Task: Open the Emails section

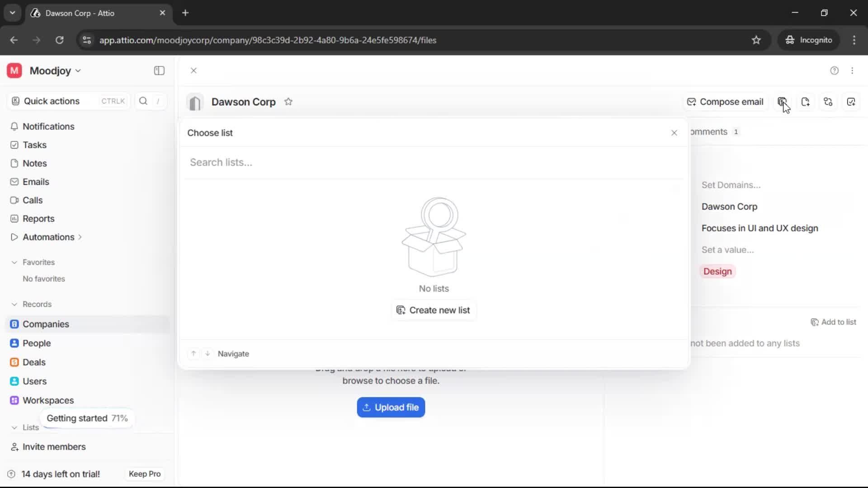Action: 36,182
